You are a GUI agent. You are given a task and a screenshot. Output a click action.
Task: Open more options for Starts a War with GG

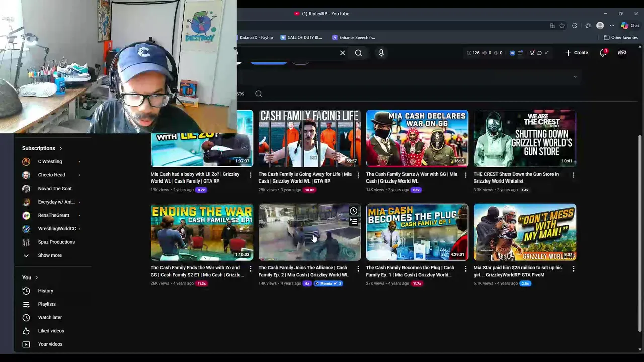[465, 175]
